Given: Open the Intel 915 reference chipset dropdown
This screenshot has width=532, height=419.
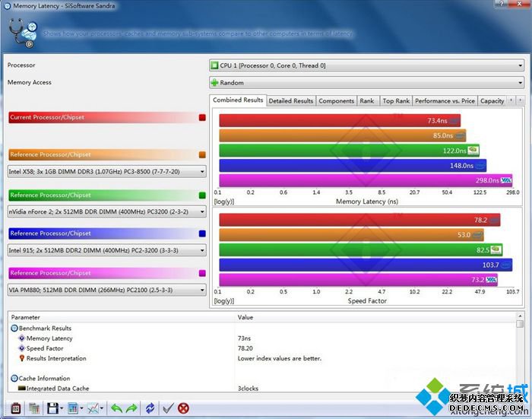Looking at the screenshot, I should (x=107, y=251).
